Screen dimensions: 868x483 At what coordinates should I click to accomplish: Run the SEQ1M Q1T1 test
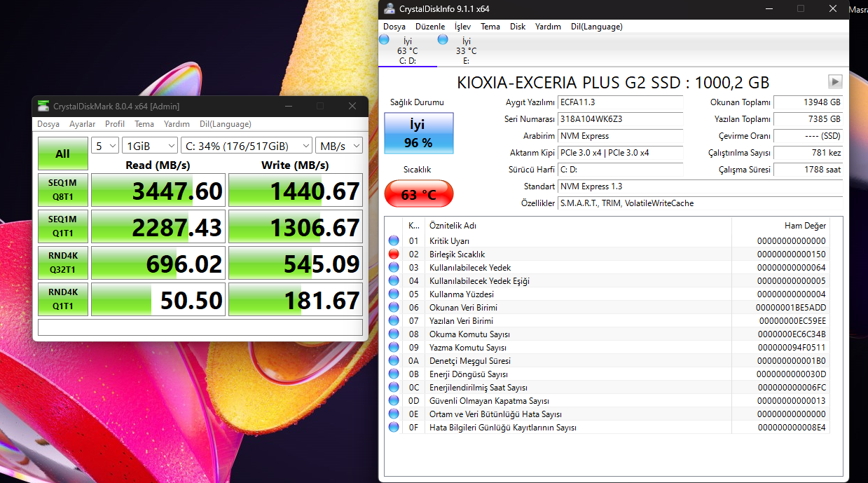point(63,227)
